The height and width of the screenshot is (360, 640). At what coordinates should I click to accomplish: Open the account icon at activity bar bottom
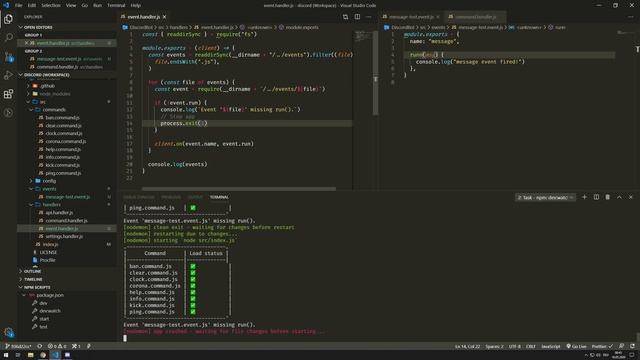9,333
